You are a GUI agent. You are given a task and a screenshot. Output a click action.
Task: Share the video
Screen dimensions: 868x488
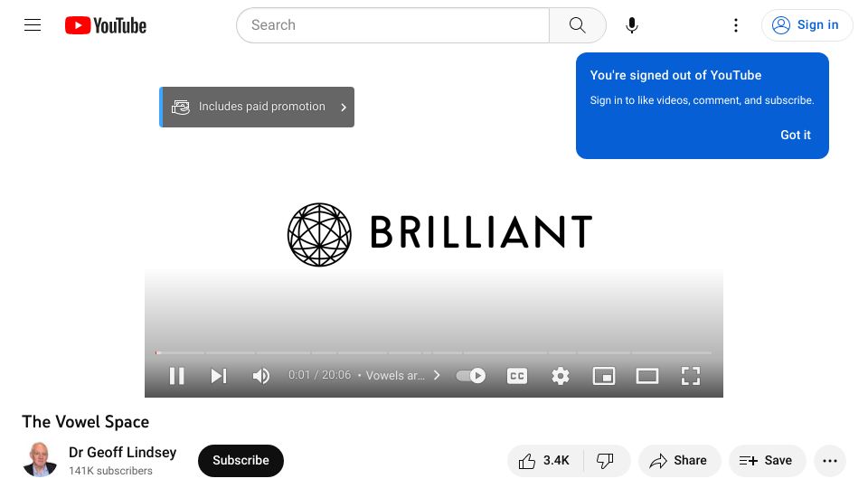[679, 460]
